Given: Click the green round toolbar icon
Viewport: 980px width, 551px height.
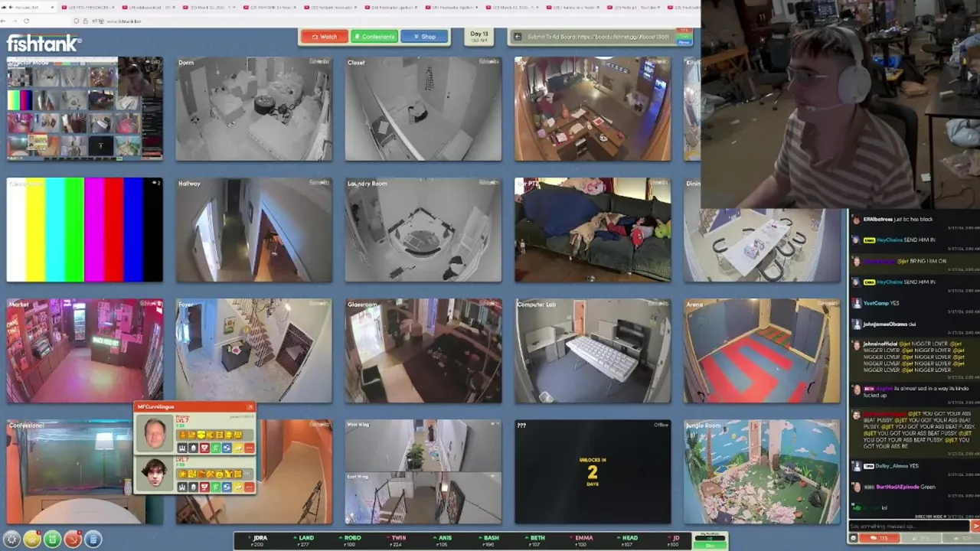Looking at the screenshot, I should click(x=52, y=540).
